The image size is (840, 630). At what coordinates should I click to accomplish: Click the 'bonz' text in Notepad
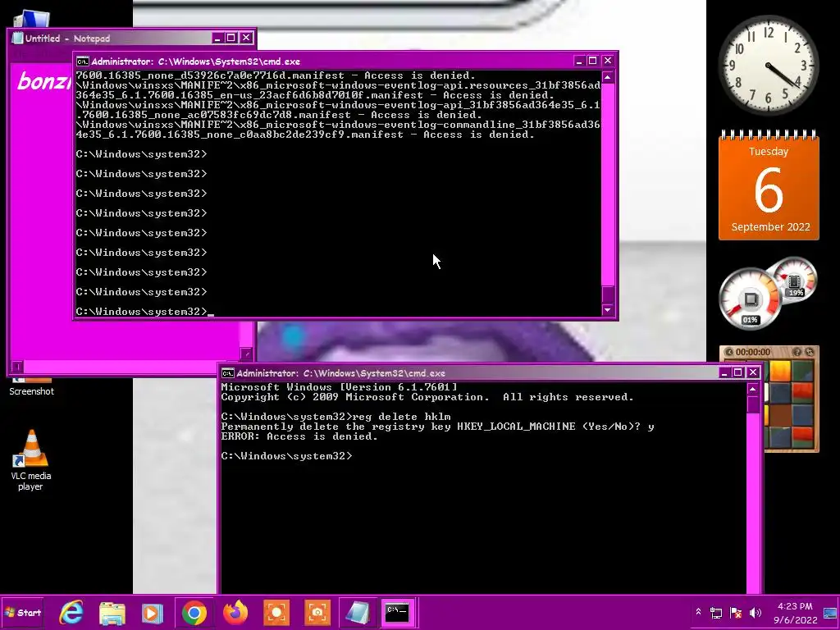pyautogui.click(x=44, y=81)
